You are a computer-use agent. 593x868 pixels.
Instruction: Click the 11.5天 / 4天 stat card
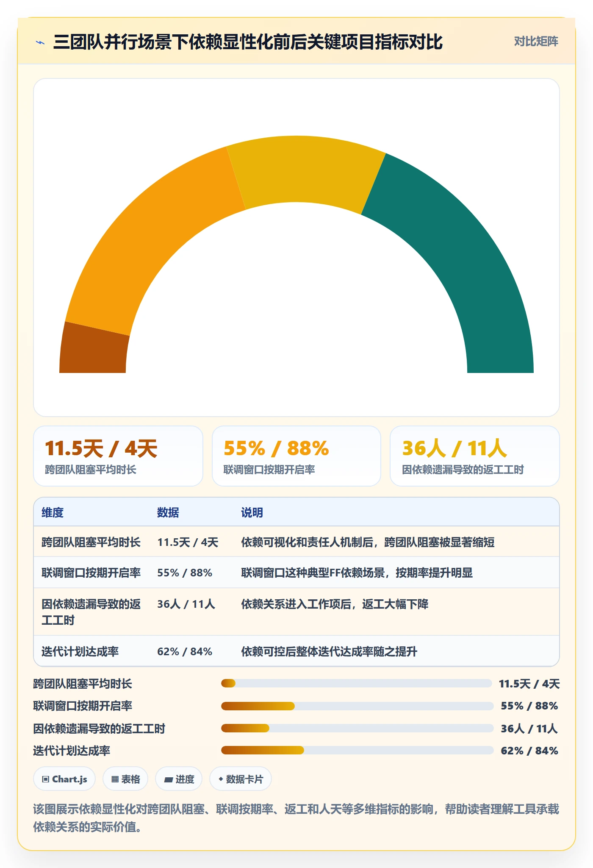118,456
